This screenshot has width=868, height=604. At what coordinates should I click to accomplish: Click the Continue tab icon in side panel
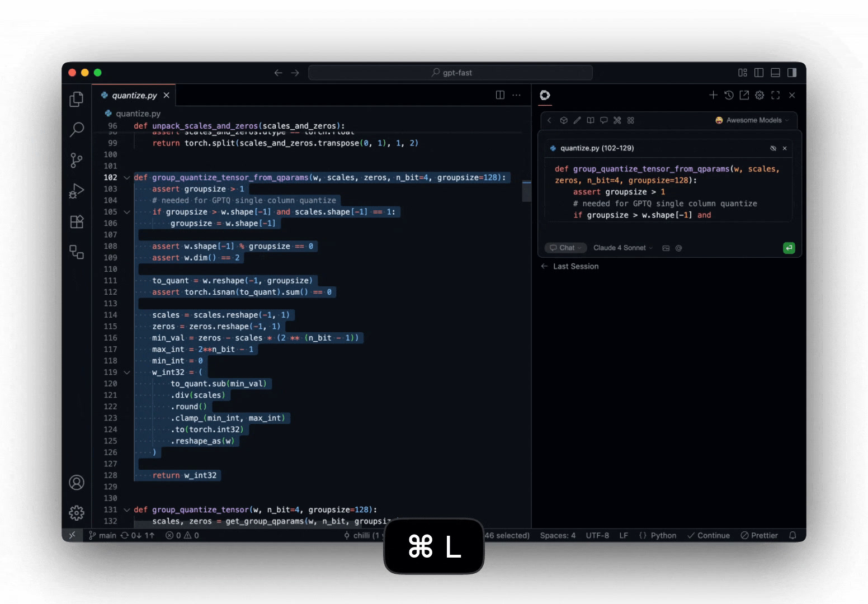tap(545, 95)
